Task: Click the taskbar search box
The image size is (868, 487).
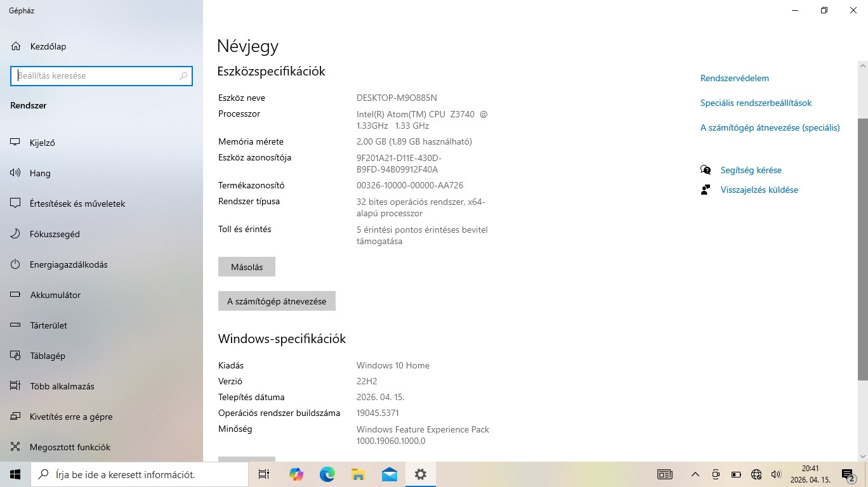Action: [140, 474]
